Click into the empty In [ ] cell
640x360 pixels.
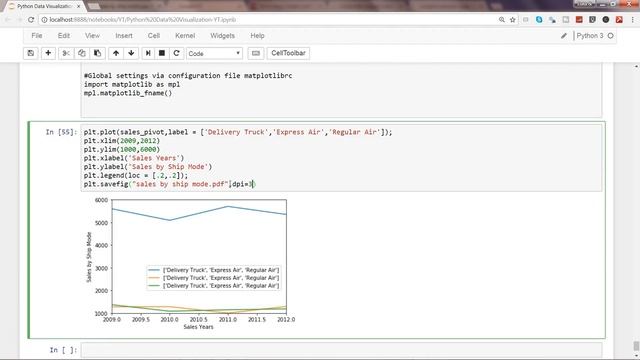coord(341,350)
